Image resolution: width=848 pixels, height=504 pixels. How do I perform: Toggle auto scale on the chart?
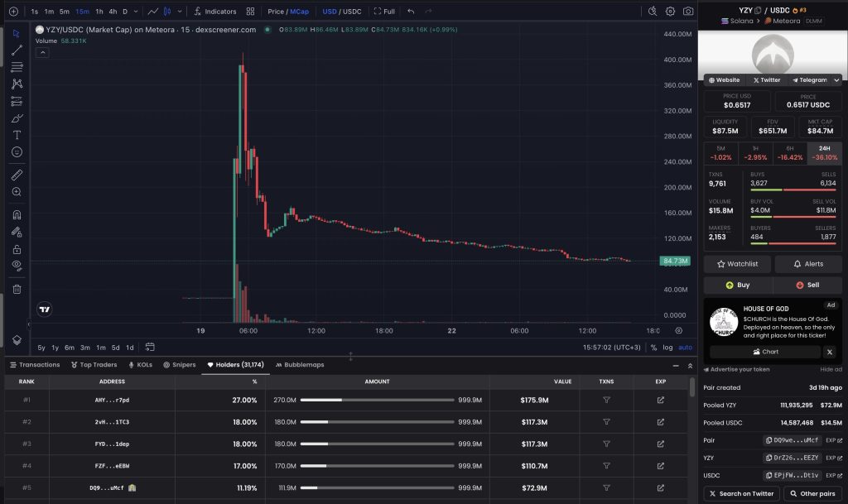685,348
